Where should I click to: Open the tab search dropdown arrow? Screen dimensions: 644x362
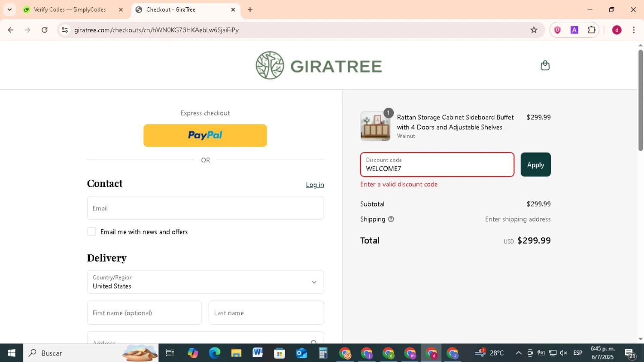coord(9,9)
